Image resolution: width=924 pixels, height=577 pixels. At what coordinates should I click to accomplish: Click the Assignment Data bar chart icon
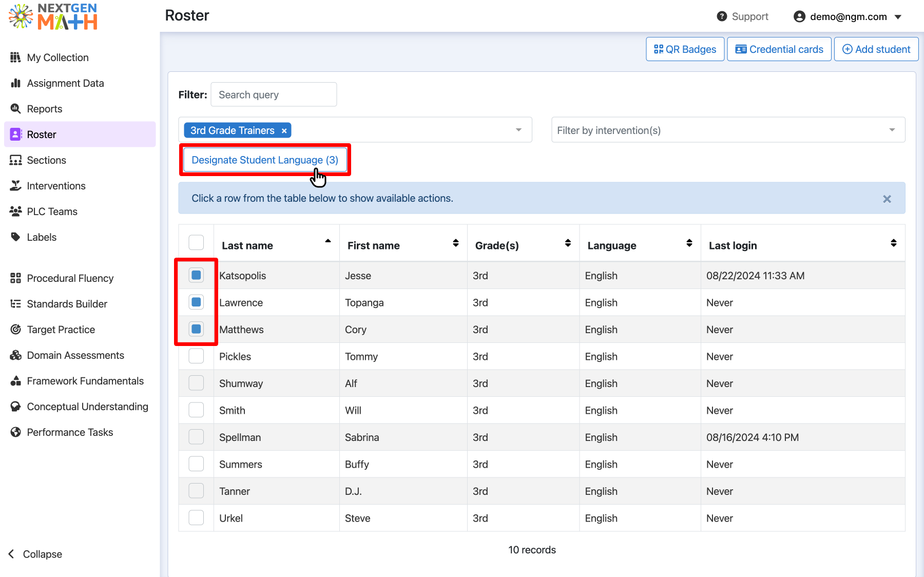pos(15,83)
